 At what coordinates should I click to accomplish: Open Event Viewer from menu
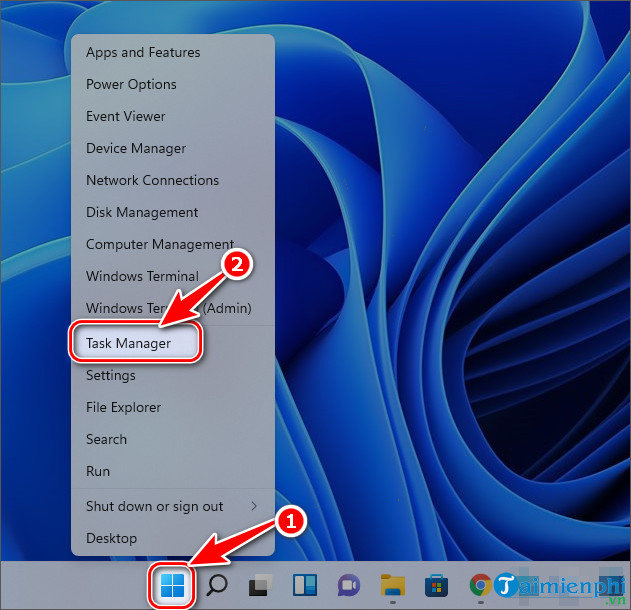173,116
